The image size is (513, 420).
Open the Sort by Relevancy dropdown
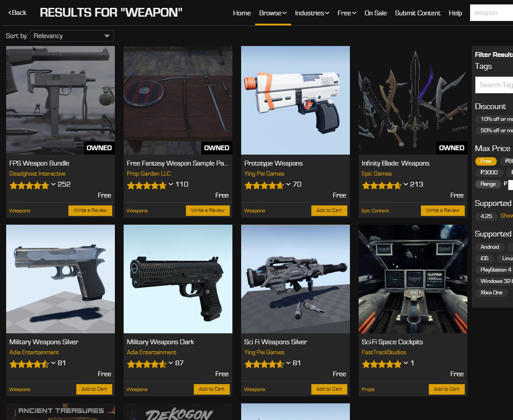71,36
